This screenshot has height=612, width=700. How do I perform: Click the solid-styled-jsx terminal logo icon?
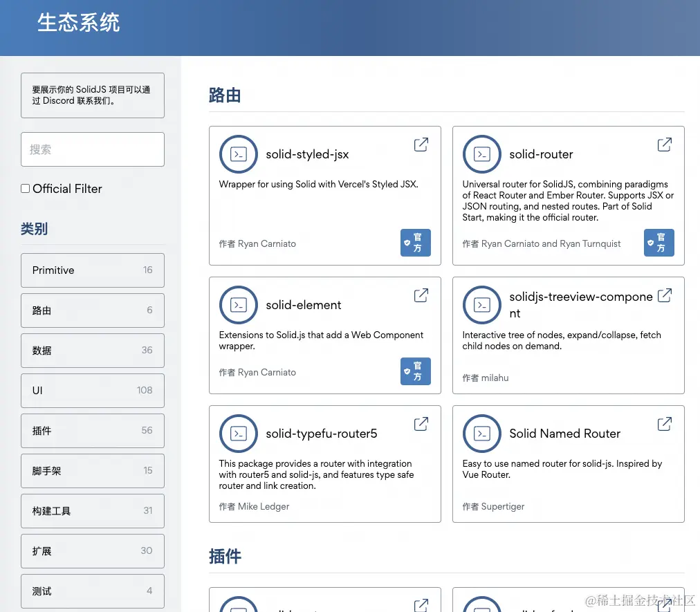click(x=238, y=154)
